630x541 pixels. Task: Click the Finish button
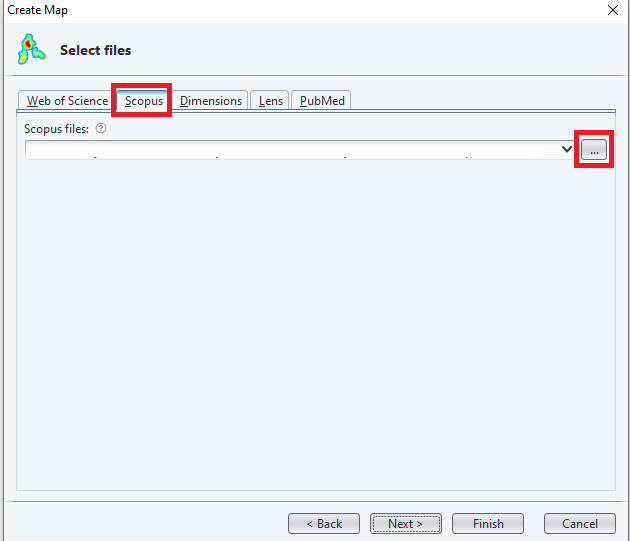[x=488, y=523]
